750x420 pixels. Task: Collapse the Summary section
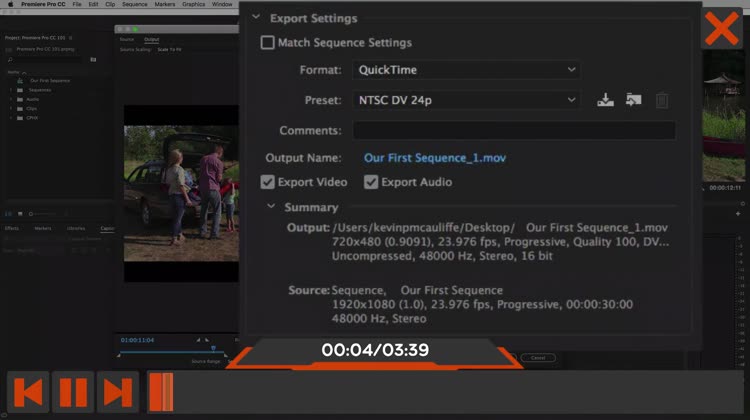click(270, 207)
